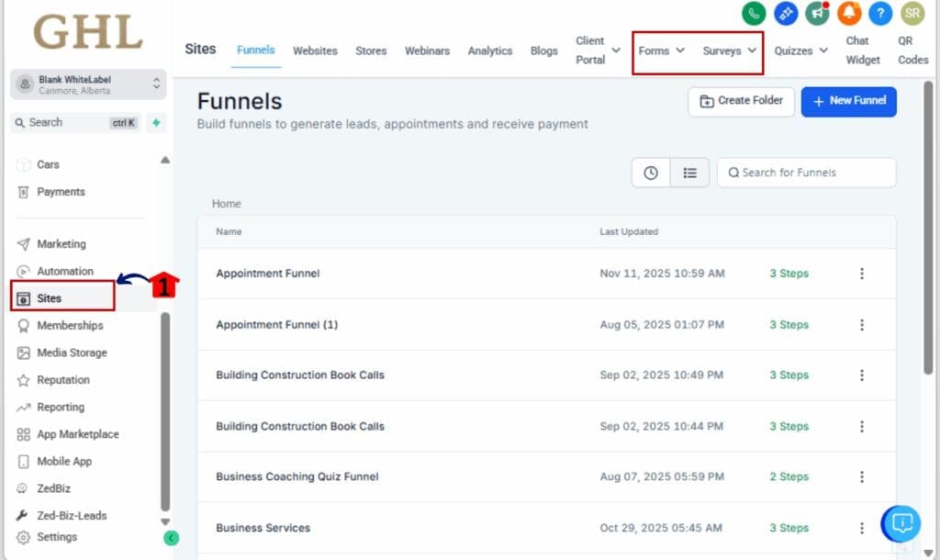Switch to the Websites tab
The width and height of the screenshot is (940, 560).
pyautogui.click(x=315, y=50)
